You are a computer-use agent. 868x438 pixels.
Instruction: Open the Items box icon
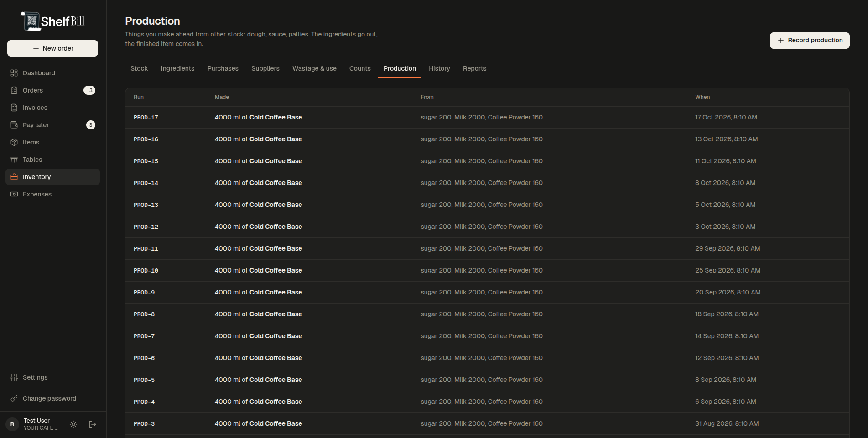pyautogui.click(x=14, y=142)
